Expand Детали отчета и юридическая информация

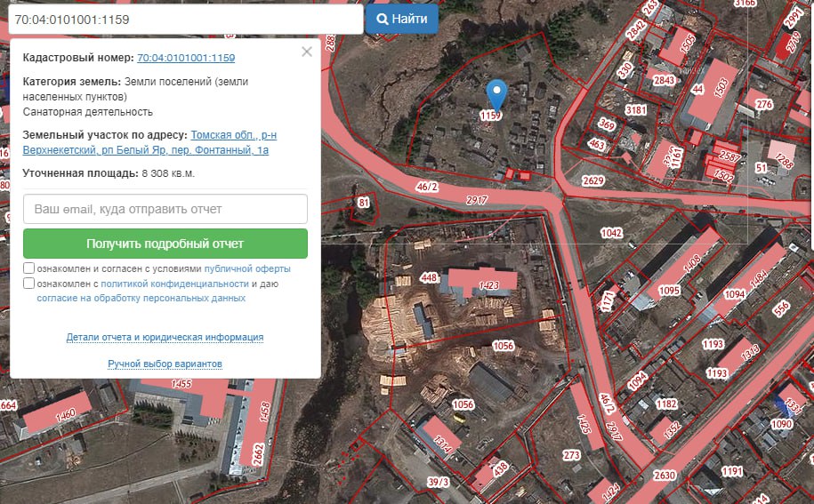tap(165, 337)
